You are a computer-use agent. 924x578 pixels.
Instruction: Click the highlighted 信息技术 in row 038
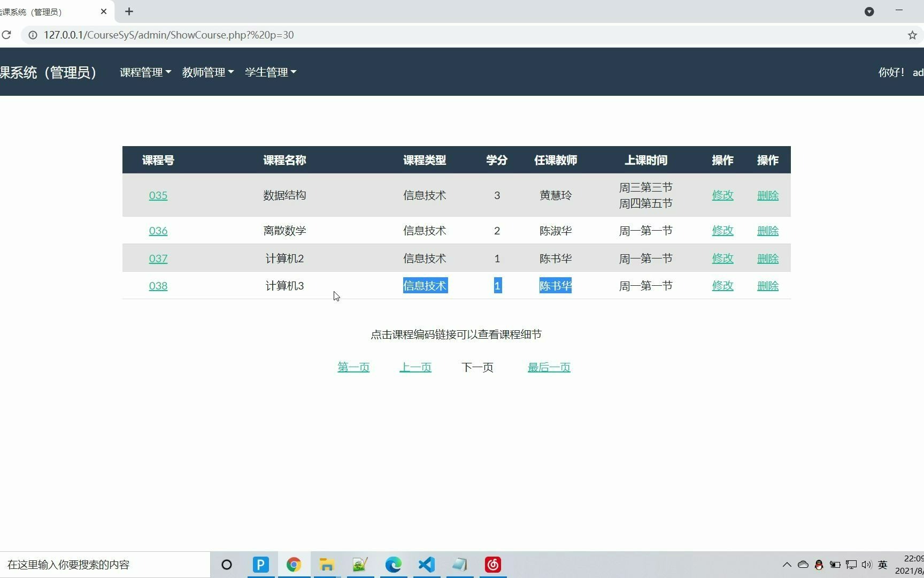click(x=425, y=286)
